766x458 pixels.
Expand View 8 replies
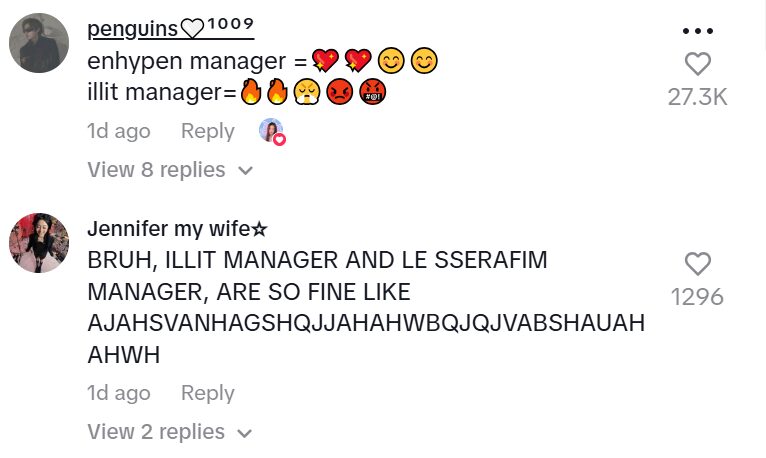156,170
